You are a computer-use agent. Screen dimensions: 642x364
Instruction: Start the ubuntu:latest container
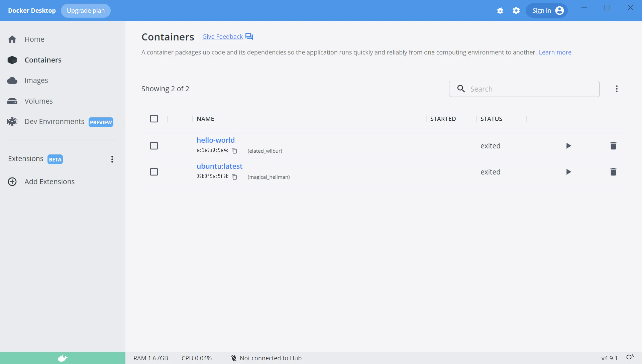(x=568, y=172)
